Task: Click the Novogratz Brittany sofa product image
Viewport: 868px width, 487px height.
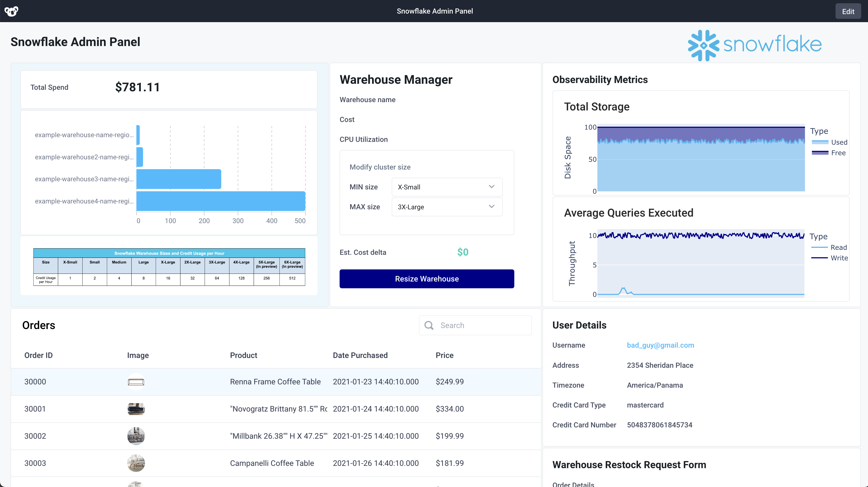Action: point(136,409)
